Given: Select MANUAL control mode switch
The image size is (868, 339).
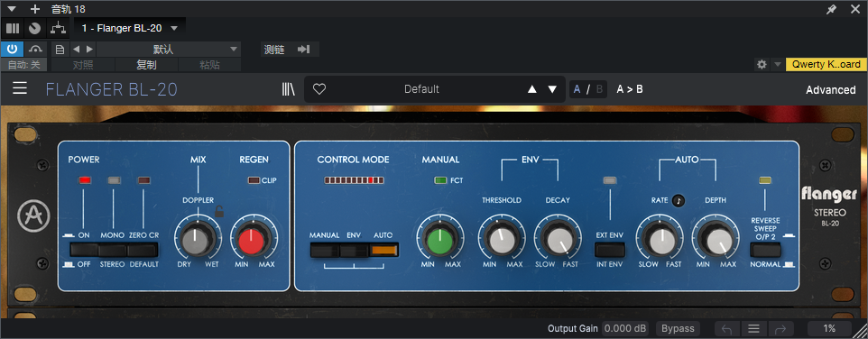Looking at the screenshot, I should point(325,251).
